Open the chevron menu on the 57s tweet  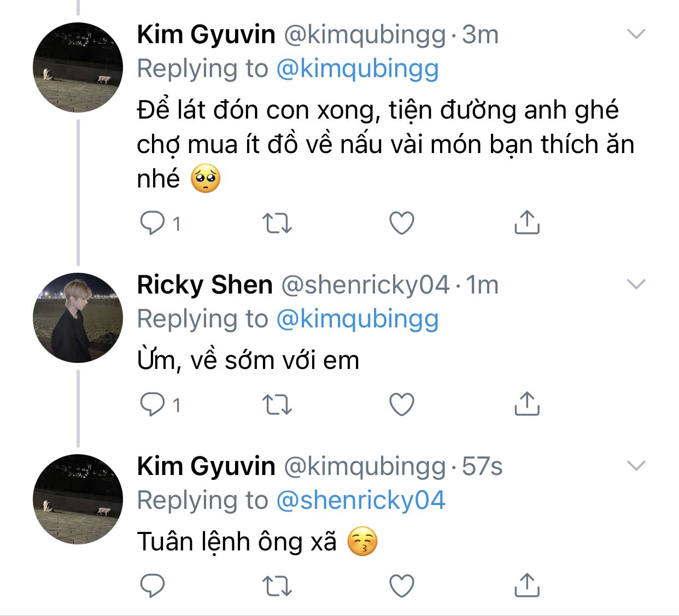coord(636,466)
